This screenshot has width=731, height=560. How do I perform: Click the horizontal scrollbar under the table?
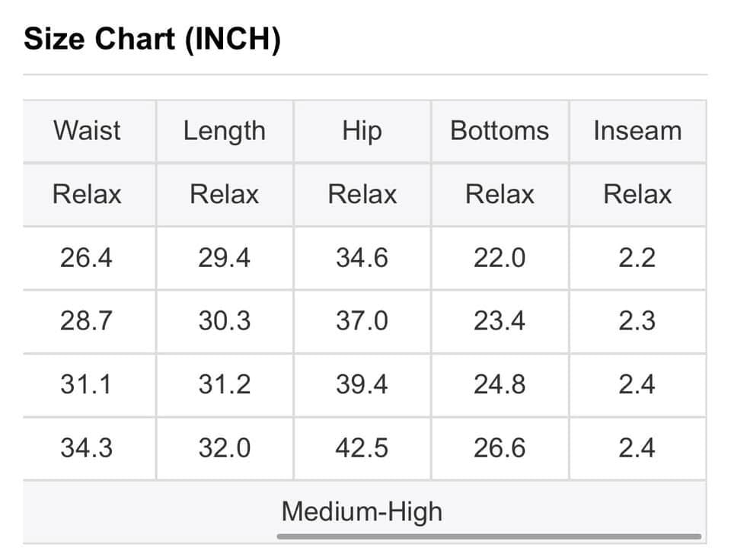click(x=489, y=536)
